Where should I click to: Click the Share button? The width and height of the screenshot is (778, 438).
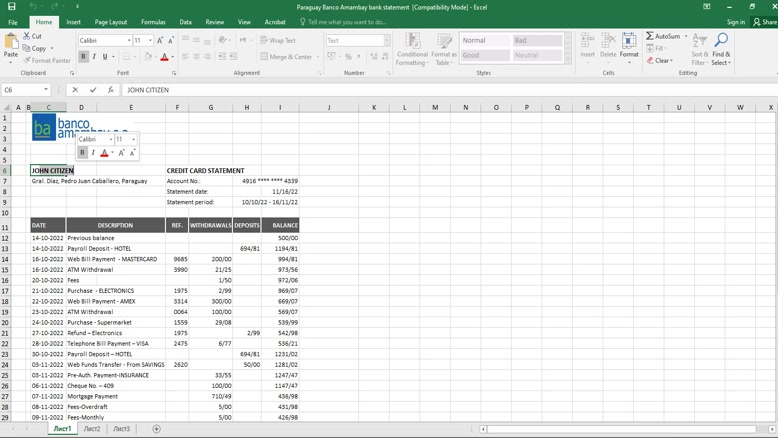click(766, 22)
